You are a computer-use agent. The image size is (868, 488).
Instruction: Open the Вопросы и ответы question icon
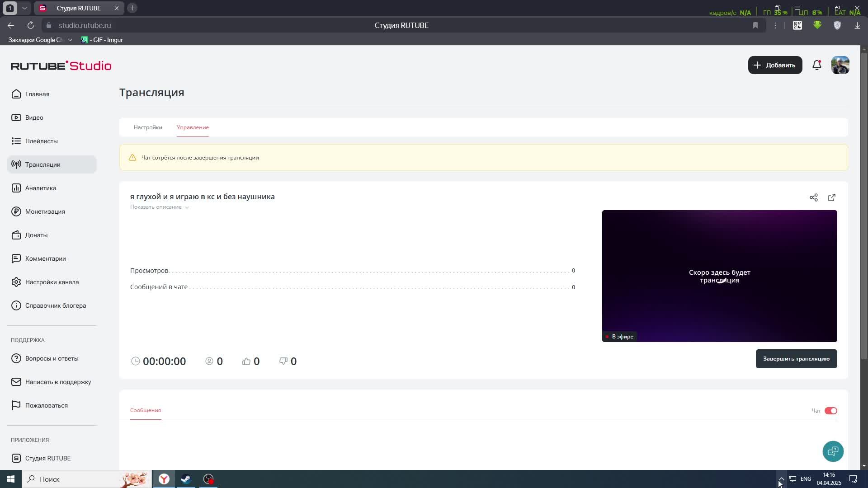pyautogui.click(x=16, y=358)
